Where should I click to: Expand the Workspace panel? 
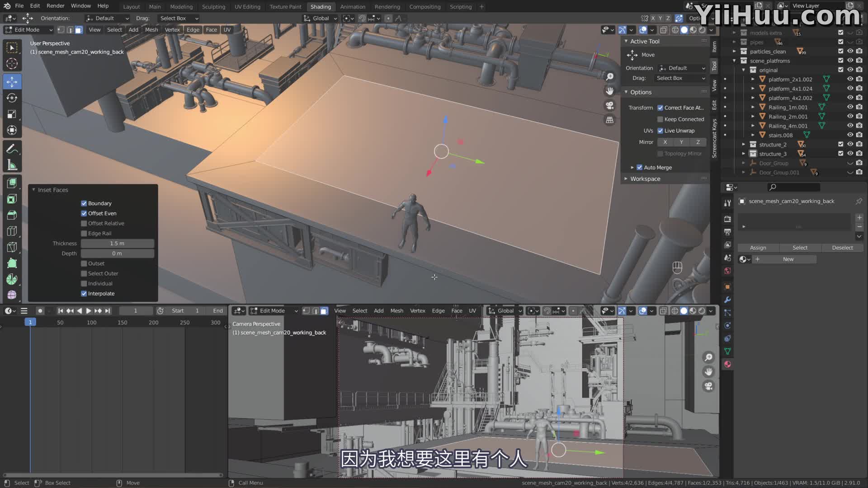point(626,179)
